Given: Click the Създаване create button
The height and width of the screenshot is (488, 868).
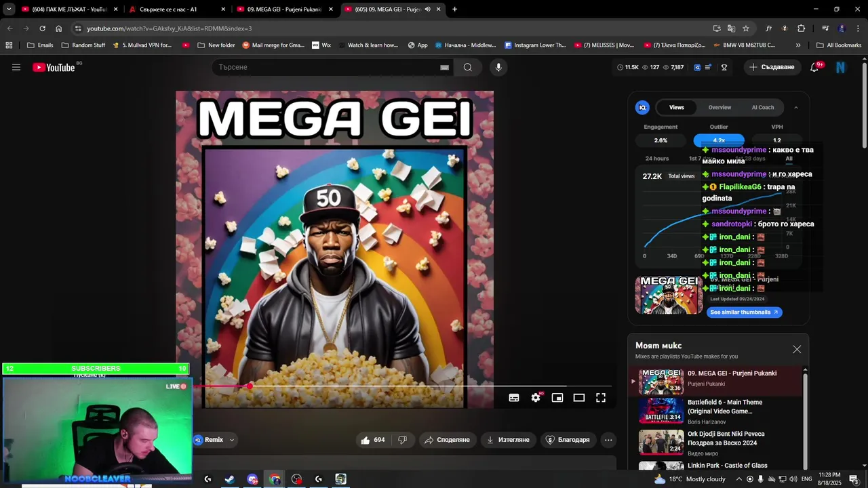Looking at the screenshot, I should (772, 67).
